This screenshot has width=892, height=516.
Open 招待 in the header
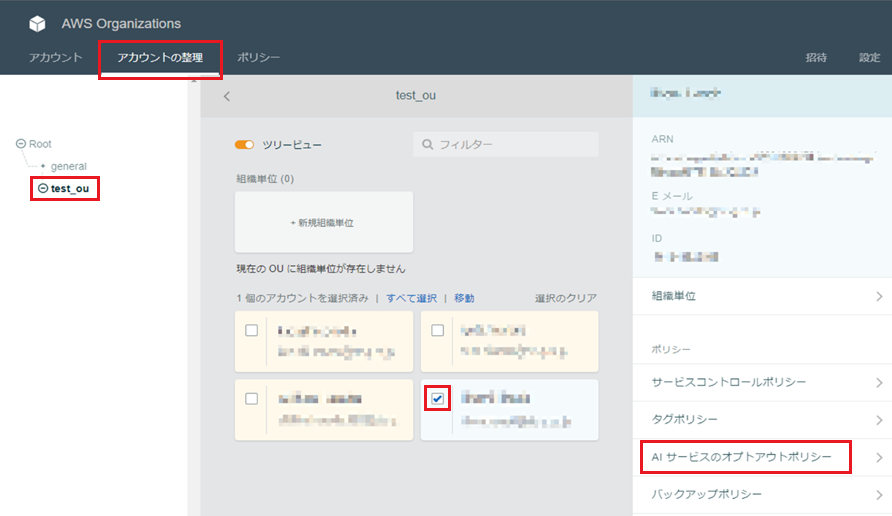coord(816,57)
